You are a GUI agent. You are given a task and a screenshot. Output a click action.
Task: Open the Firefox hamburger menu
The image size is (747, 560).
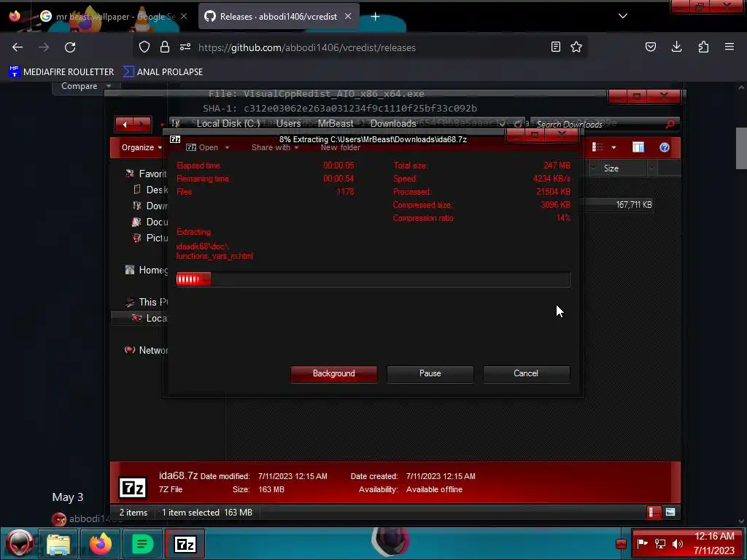click(729, 47)
